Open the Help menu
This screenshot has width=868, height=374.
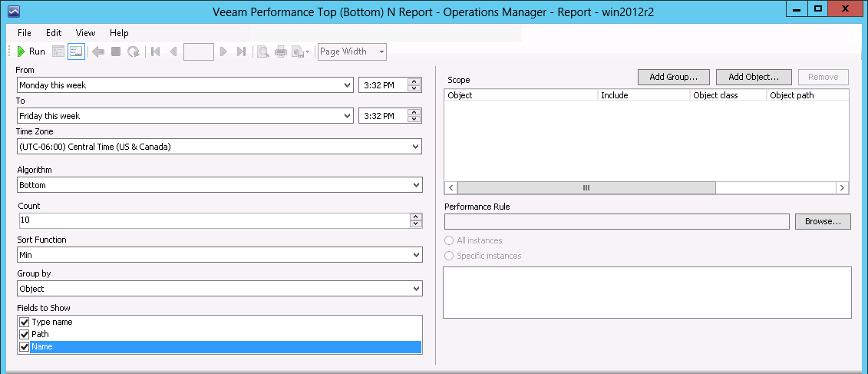pos(119,33)
